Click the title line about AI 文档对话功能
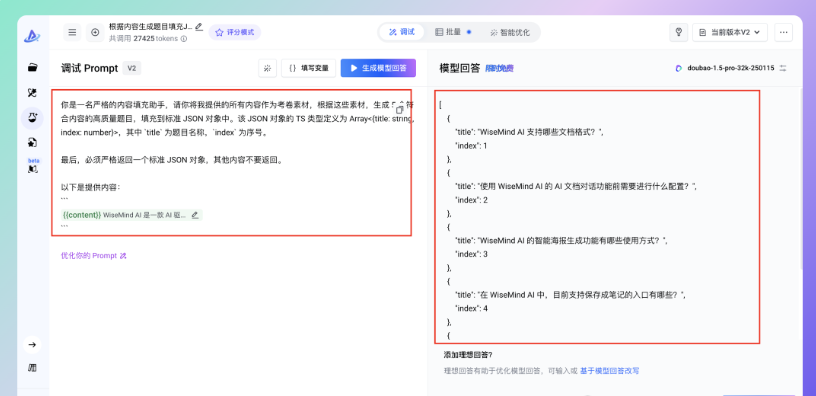 pos(576,186)
